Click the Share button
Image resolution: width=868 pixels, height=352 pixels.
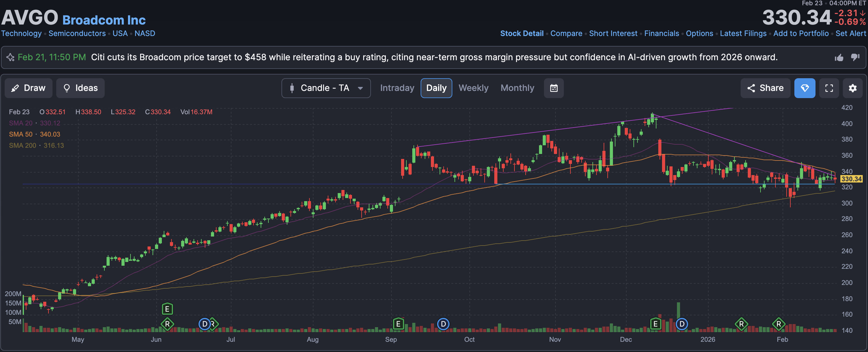tap(765, 88)
